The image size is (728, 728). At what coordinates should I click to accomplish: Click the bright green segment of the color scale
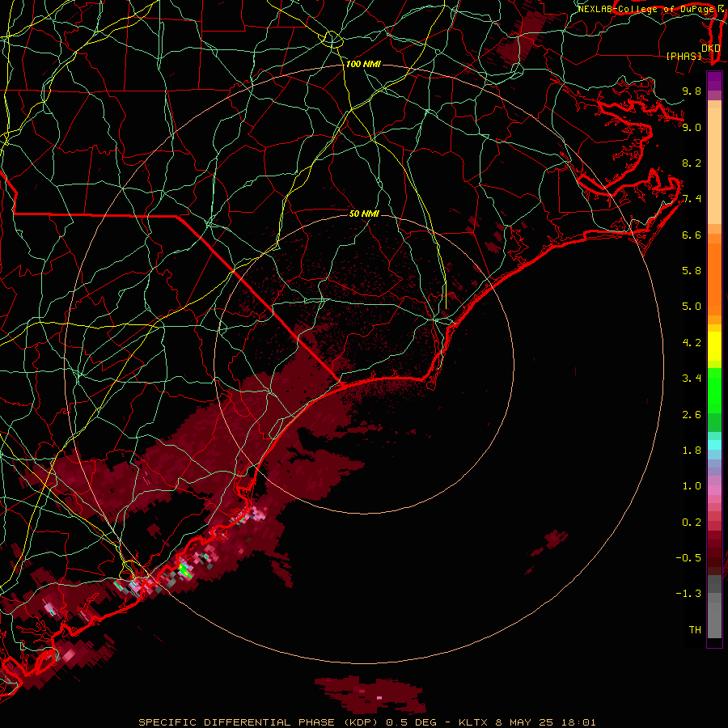pyautogui.click(x=714, y=392)
